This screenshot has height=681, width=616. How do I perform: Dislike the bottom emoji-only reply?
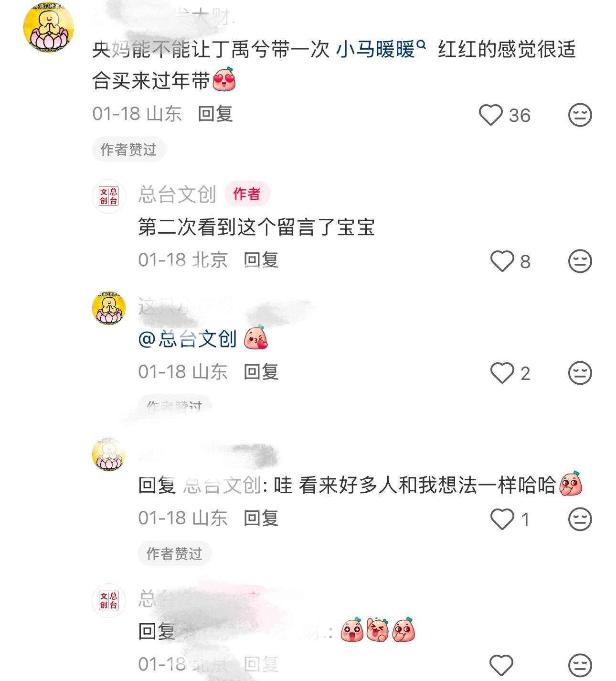click(x=580, y=665)
